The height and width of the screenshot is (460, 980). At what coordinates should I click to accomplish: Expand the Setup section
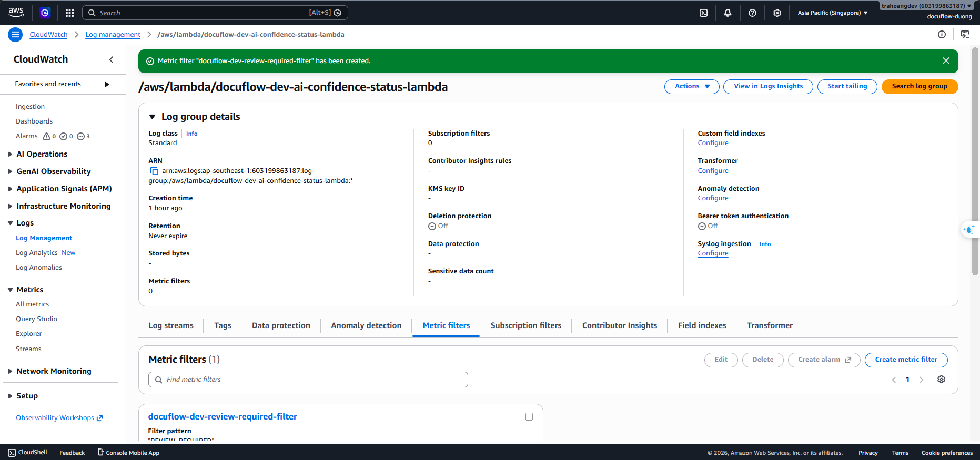10,396
